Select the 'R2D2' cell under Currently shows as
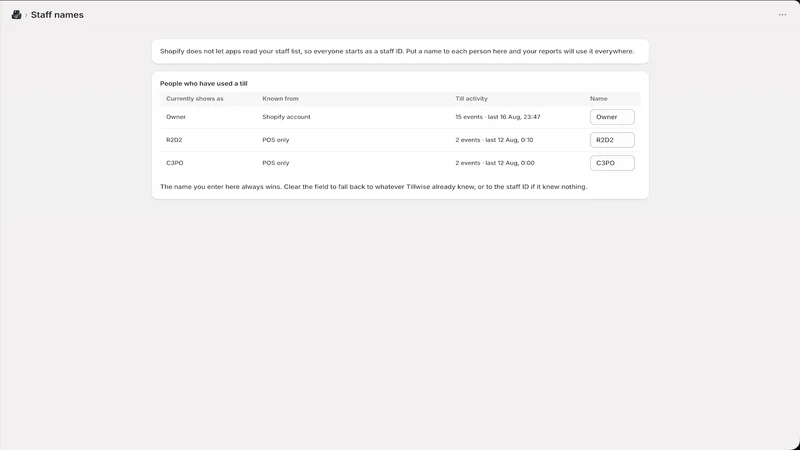The width and height of the screenshot is (800, 450). click(174, 140)
